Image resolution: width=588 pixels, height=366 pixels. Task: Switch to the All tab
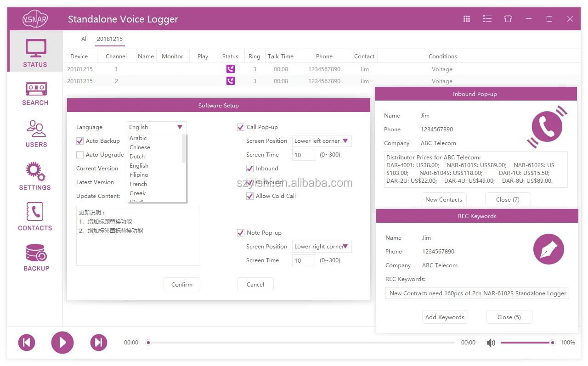click(85, 39)
